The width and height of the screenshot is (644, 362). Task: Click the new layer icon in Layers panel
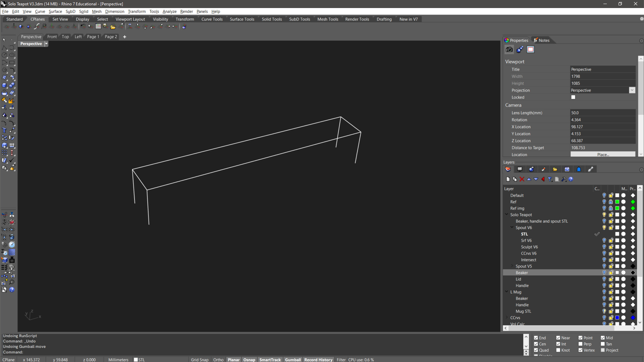pos(508,179)
